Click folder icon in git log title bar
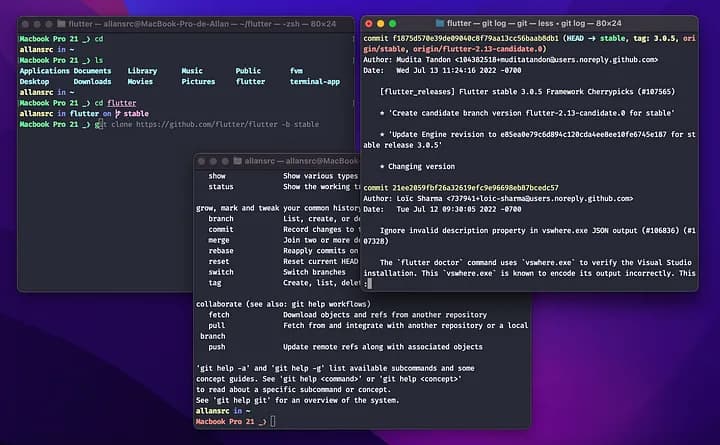The width and height of the screenshot is (720, 445). click(439, 23)
